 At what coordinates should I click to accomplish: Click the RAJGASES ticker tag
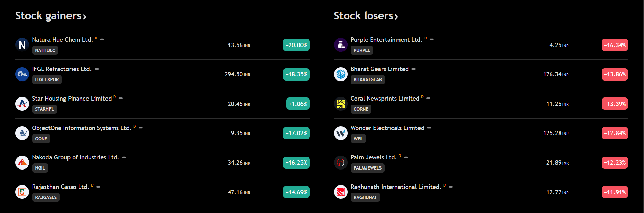46,197
